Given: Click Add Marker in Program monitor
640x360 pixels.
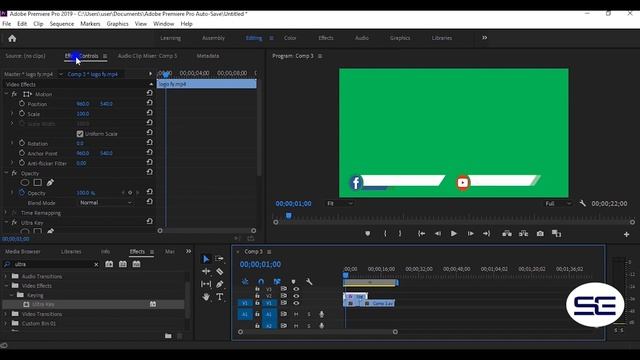Looking at the screenshot, I should (368, 233).
